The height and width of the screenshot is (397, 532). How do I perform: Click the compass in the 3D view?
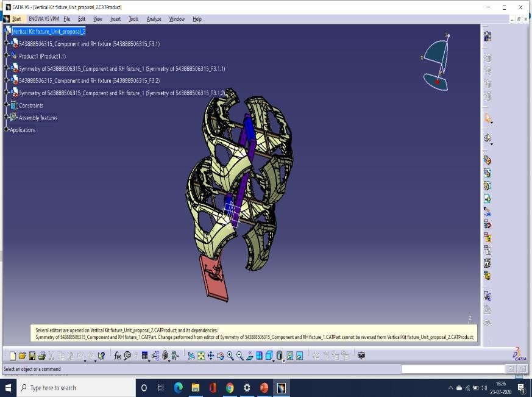436,63
